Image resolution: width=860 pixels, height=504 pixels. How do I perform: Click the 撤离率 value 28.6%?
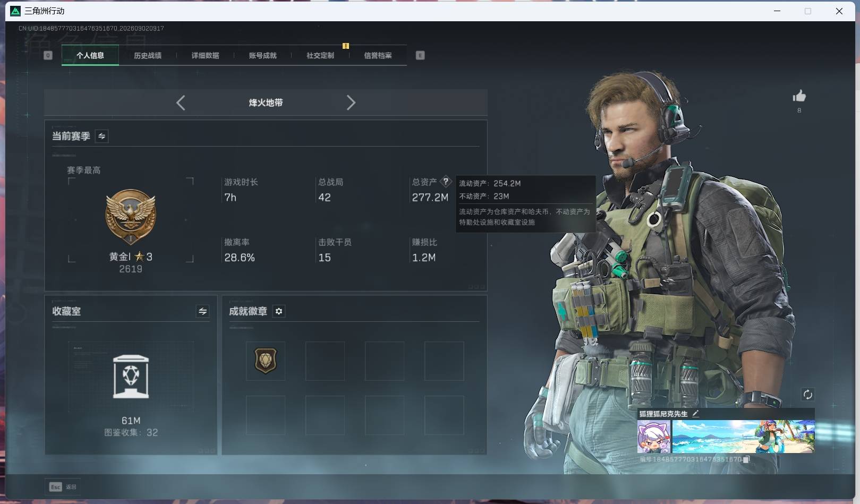pos(240,258)
